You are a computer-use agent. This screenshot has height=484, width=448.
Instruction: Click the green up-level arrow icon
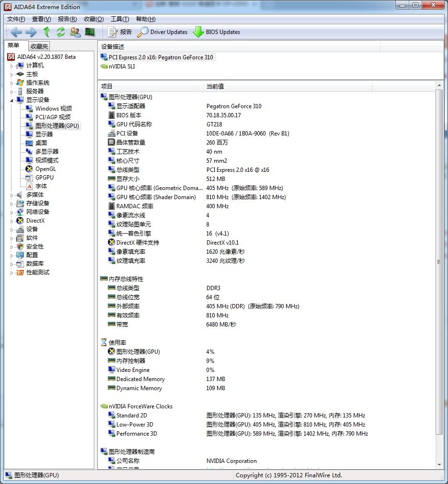click(x=46, y=32)
